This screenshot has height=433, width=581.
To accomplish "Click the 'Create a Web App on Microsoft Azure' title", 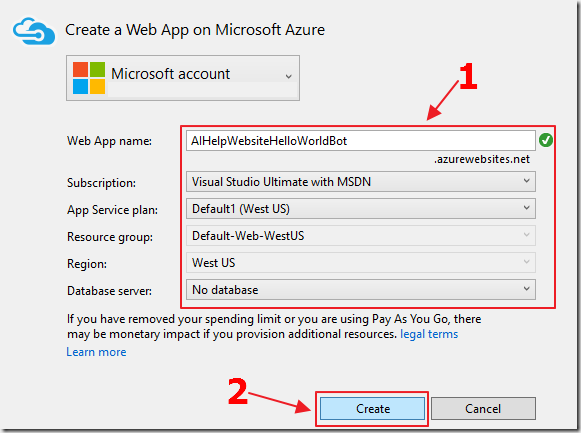I will pos(195,30).
